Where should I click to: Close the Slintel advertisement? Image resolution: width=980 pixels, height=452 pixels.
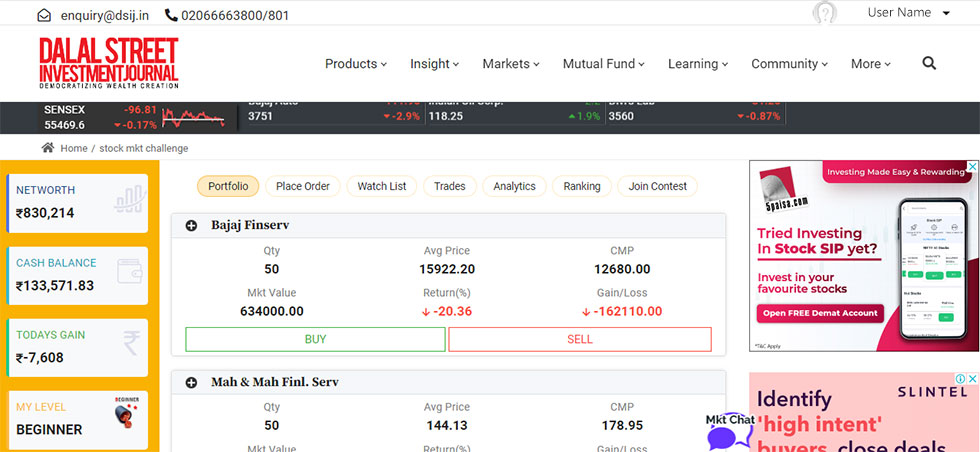(973, 379)
